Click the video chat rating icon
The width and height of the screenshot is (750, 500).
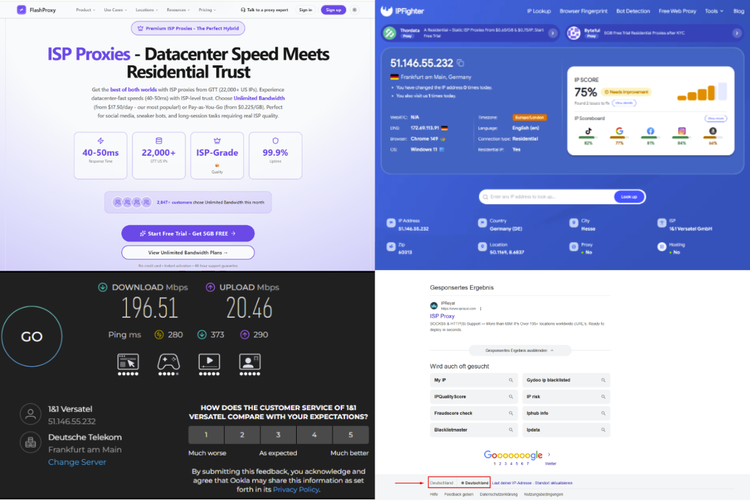pyautogui.click(x=250, y=362)
